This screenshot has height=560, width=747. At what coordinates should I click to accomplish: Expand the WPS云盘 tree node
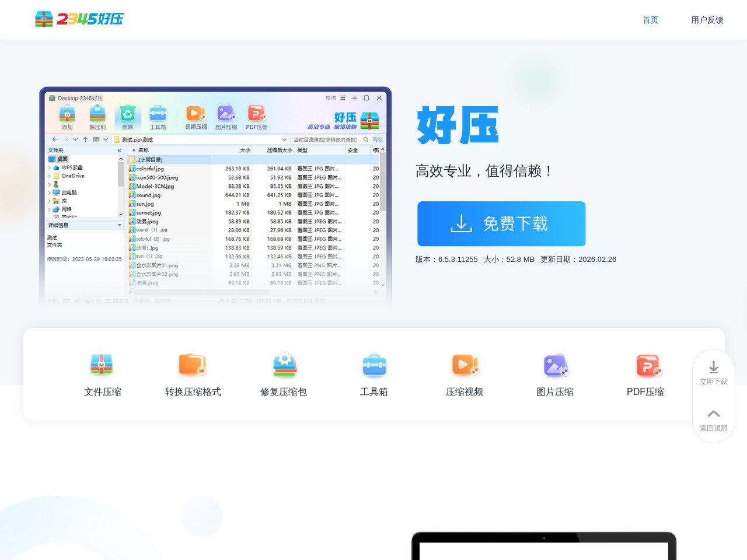(x=50, y=167)
